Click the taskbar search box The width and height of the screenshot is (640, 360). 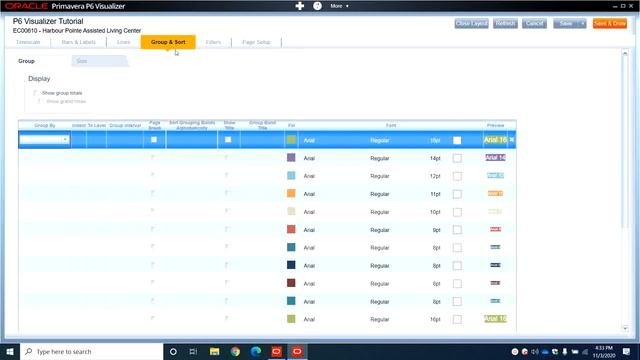click(x=91, y=351)
